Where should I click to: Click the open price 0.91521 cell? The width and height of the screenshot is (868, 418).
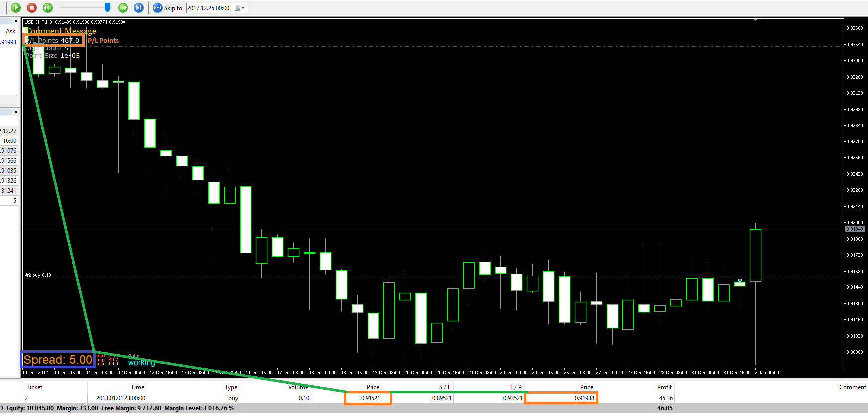point(371,398)
